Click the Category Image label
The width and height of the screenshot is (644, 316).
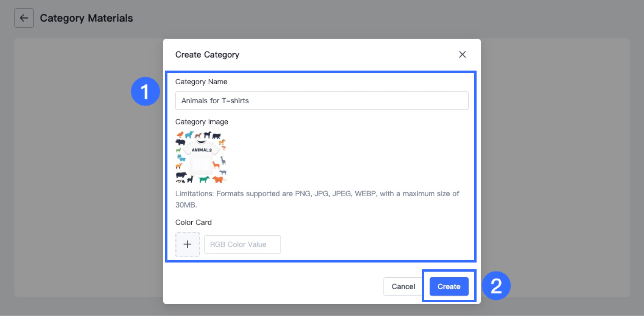(202, 122)
